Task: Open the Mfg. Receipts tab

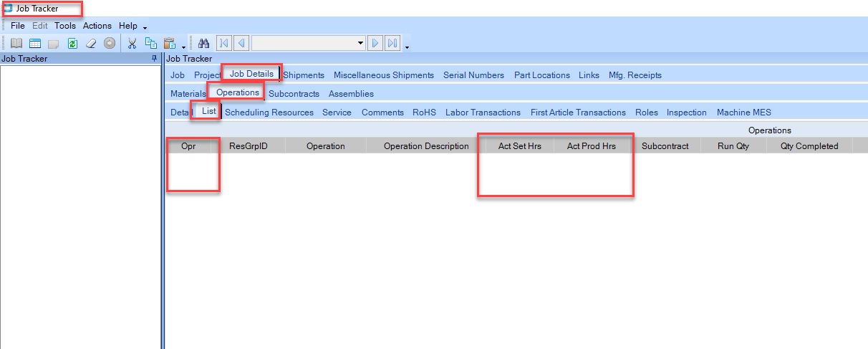Action: (x=635, y=75)
